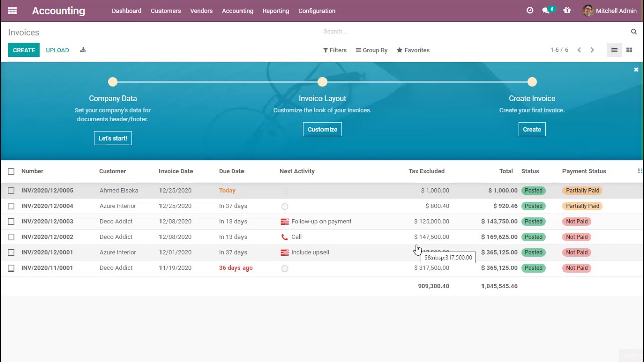
Task: Click Create Invoice step circle on progress line
Action: tap(532, 82)
